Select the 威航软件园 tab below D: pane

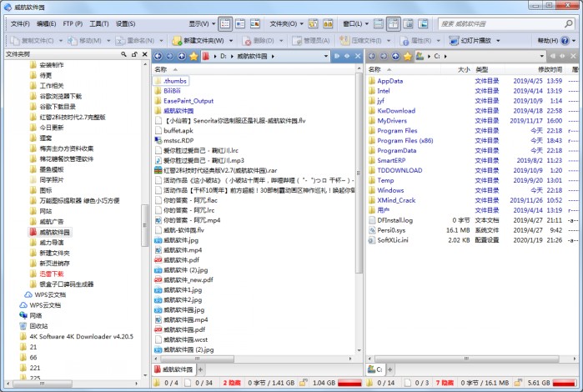pyautogui.click(x=173, y=369)
